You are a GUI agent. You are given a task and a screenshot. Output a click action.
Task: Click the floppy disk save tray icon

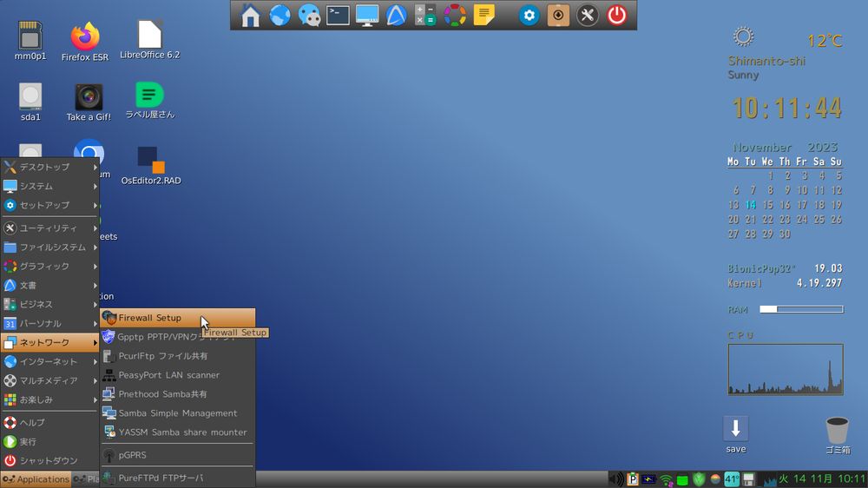748,479
